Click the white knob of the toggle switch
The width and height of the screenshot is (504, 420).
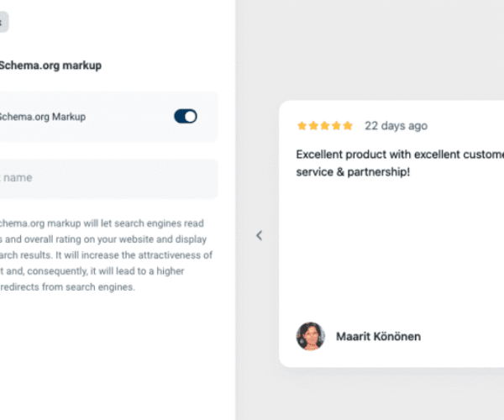pyautogui.click(x=191, y=116)
